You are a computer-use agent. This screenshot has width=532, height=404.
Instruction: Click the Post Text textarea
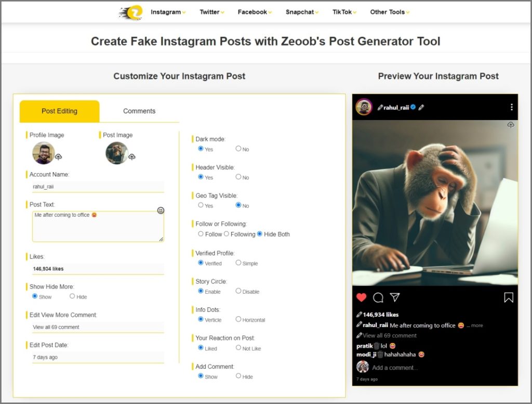(x=98, y=227)
